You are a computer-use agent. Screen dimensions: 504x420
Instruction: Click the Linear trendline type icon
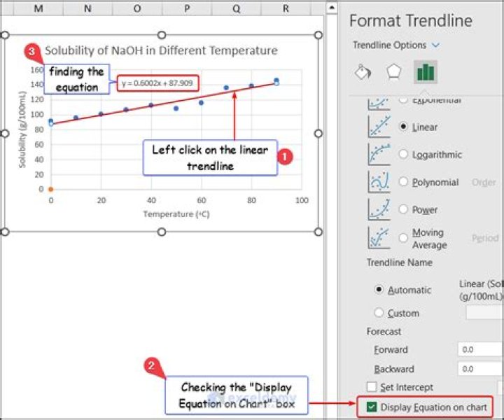pyautogui.click(x=379, y=127)
